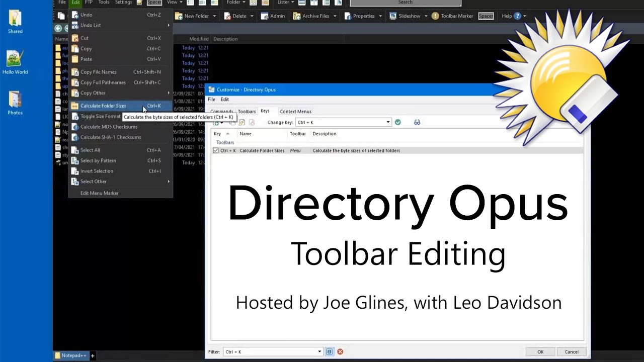Click the Cancel button
644x362 pixels.
tap(572, 352)
